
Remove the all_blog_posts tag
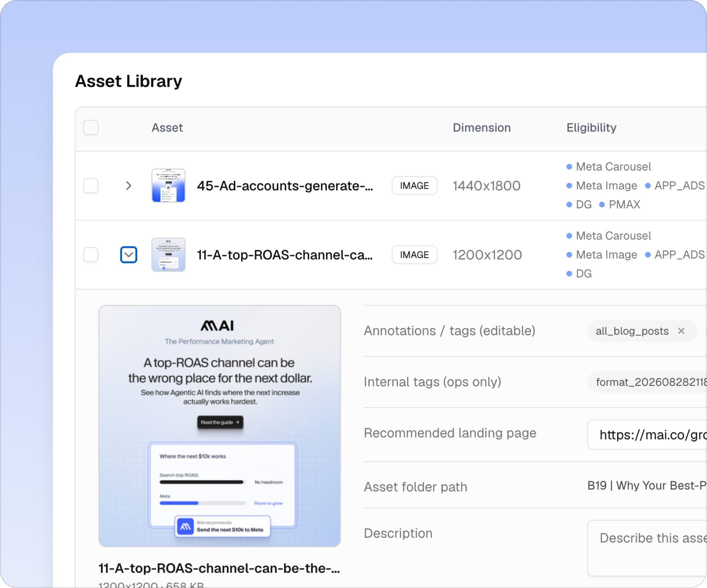(x=681, y=331)
